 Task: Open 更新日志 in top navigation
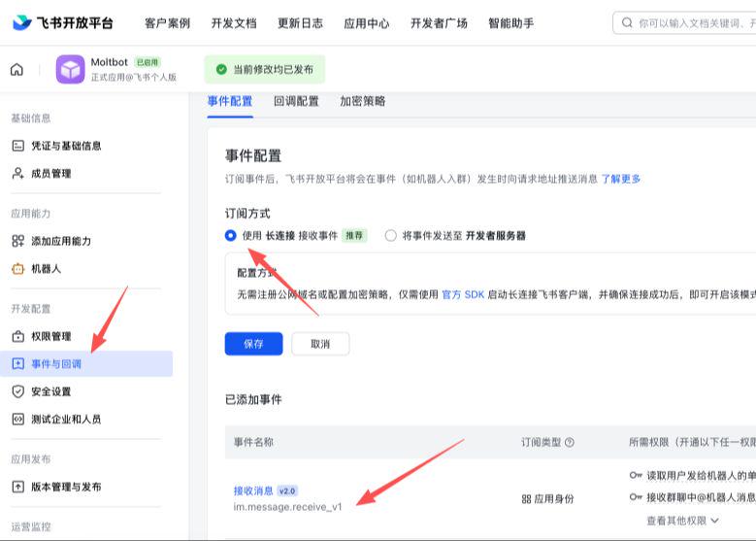pos(301,23)
